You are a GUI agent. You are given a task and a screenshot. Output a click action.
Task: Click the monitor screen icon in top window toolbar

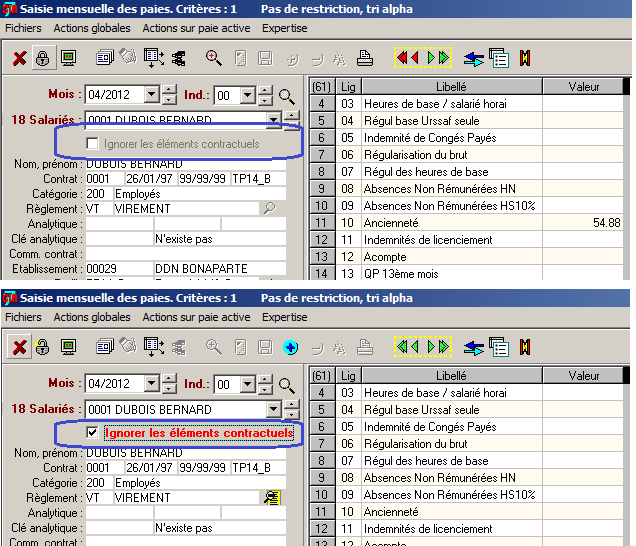pos(68,58)
